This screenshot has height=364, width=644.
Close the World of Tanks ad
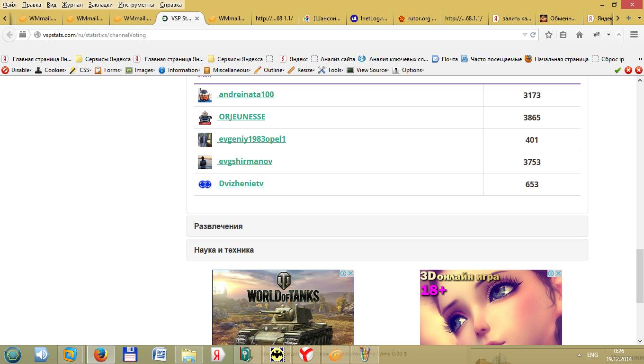(x=351, y=273)
